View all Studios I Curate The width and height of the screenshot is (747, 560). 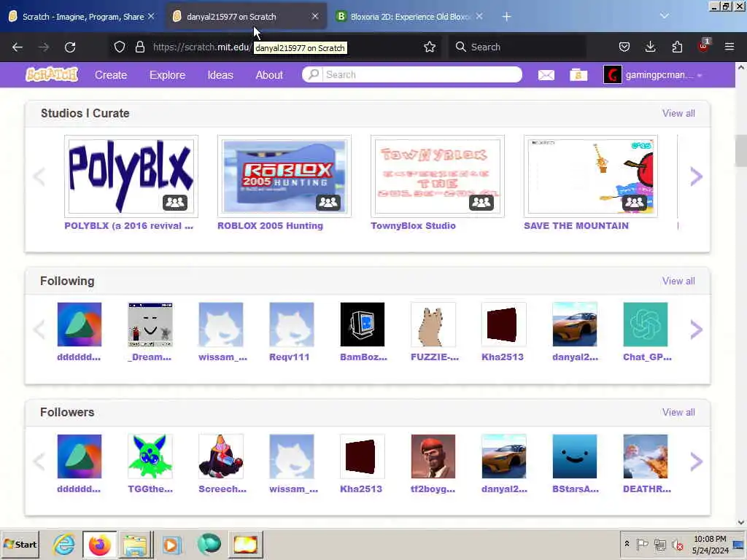678,113
